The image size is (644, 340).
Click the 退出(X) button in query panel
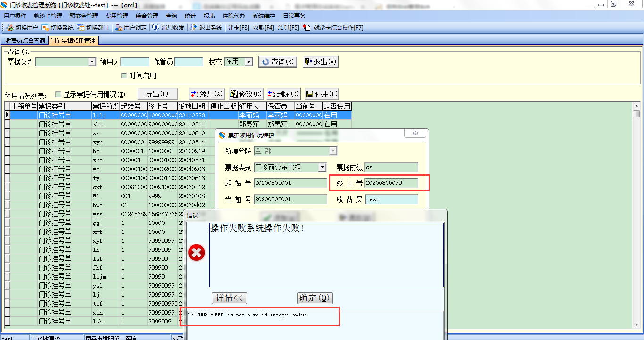tap(321, 62)
